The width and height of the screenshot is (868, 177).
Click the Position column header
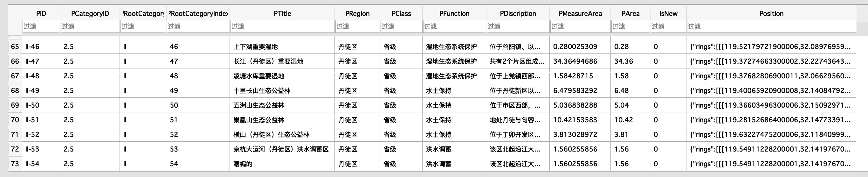pyautogui.click(x=771, y=13)
